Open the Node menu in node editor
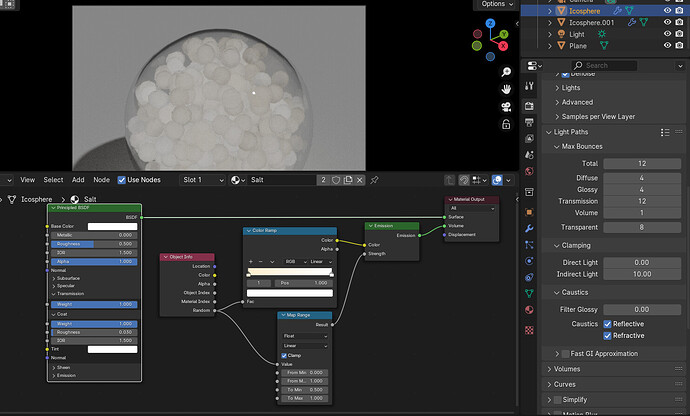 click(x=101, y=180)
